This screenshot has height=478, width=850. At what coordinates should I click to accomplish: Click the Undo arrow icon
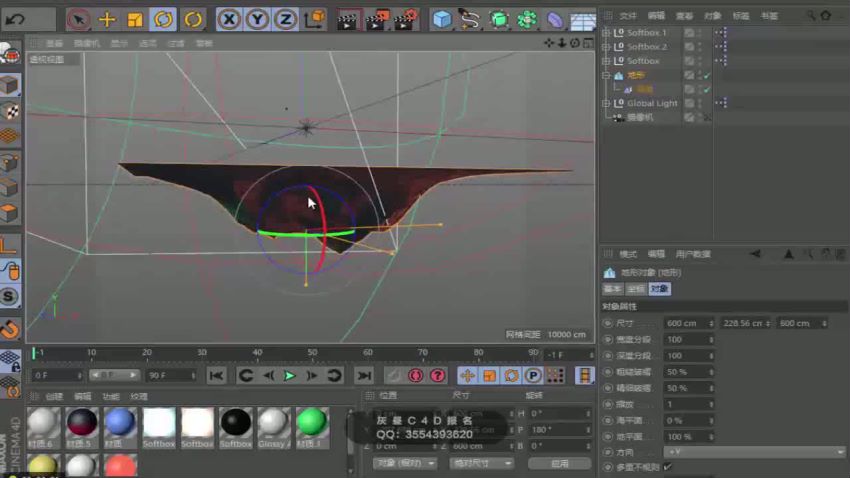click(15, 20)
